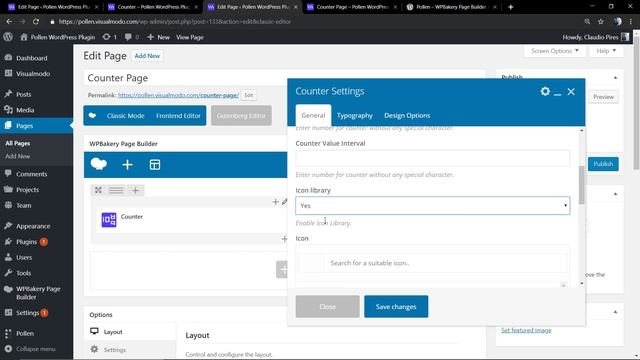Open the Icon library dropdown
Viewport: 640px width, 360px height.
(x=432, y=206)
